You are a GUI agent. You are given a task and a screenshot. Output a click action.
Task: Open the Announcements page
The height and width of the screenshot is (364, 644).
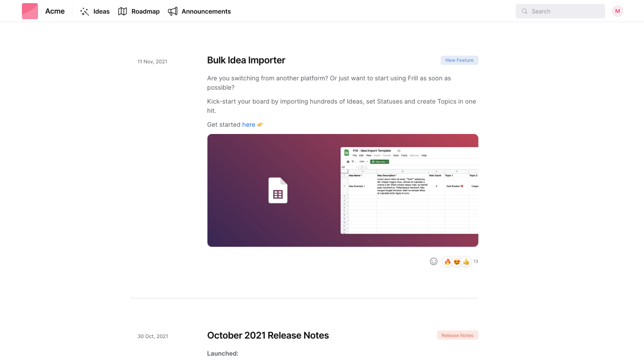point(199,11)
